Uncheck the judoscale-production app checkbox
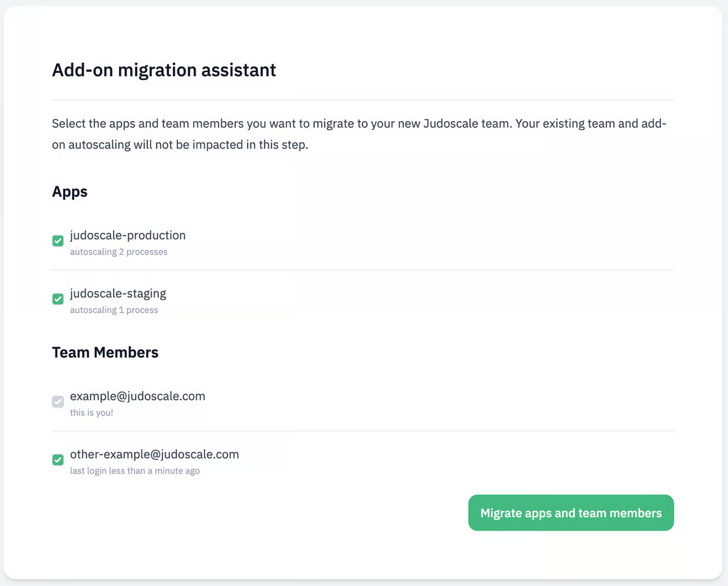728x586 pixels. coord(58,241)
